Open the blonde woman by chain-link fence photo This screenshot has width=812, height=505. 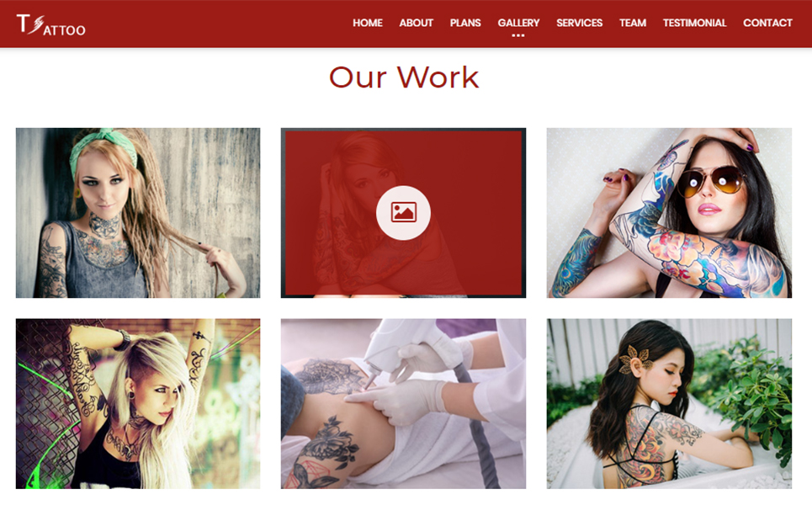(138, 403)
